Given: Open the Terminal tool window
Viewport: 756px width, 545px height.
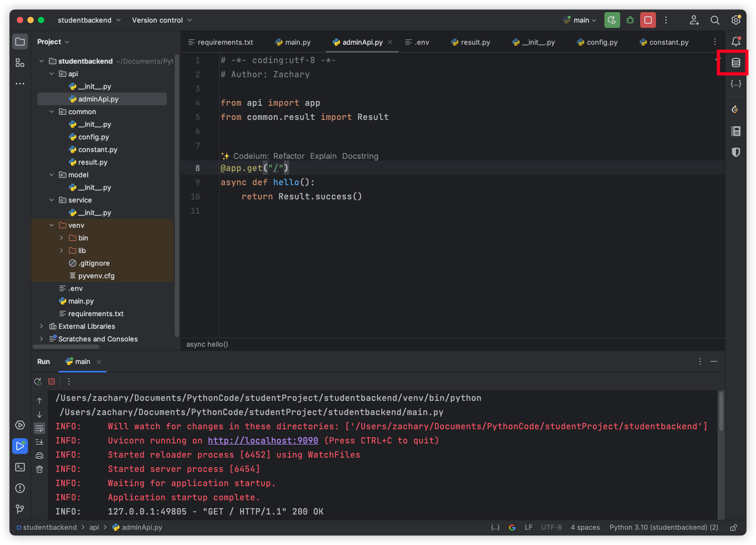Looking at the screenshot, I should 20,467.
